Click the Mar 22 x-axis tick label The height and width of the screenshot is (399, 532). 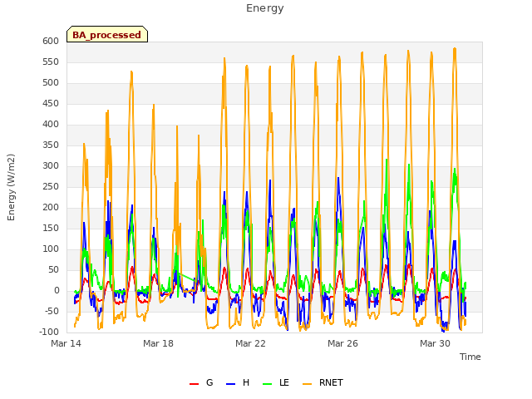[251, 343]
